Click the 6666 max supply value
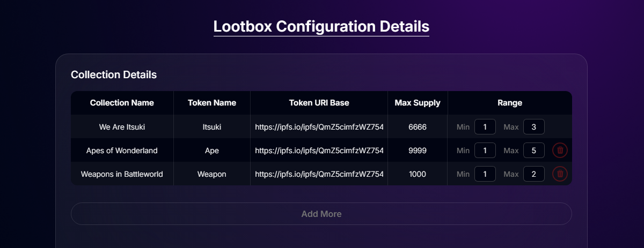The height and width of the screenshot is (248, 644). (x=418, y=127)
